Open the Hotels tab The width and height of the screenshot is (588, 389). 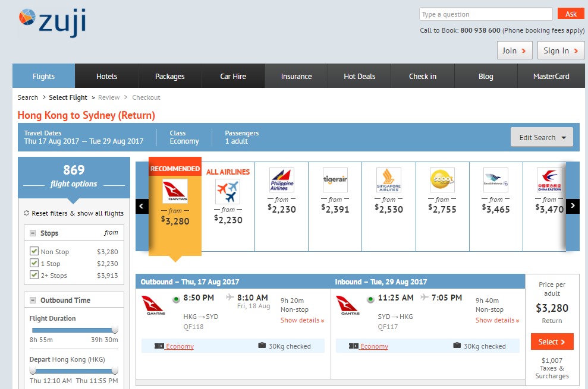106,76
